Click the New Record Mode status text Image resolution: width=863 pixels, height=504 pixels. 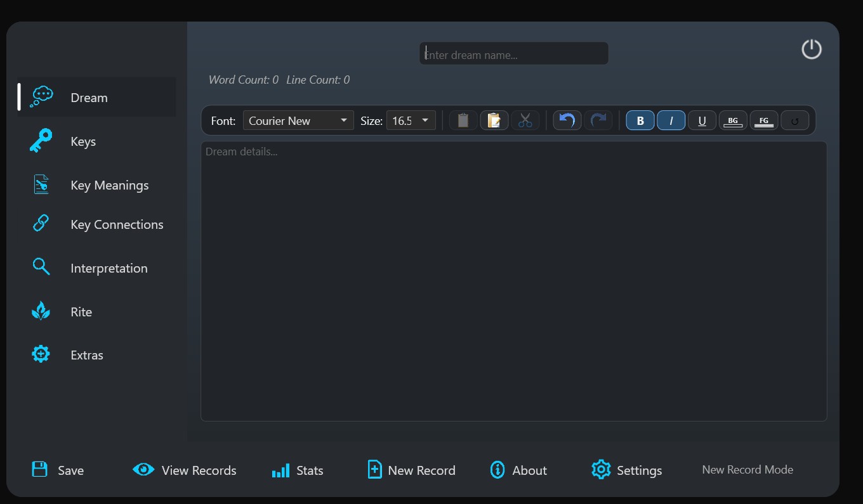(x=748, y=470)
